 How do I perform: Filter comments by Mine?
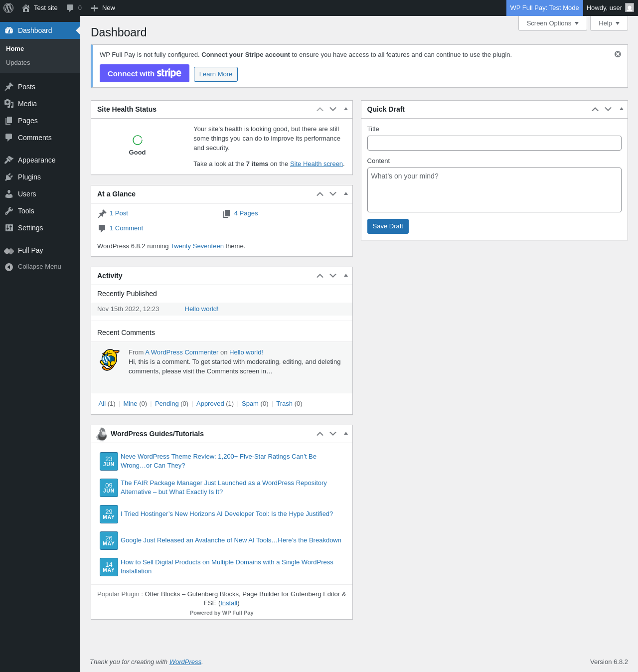point(130,404)
